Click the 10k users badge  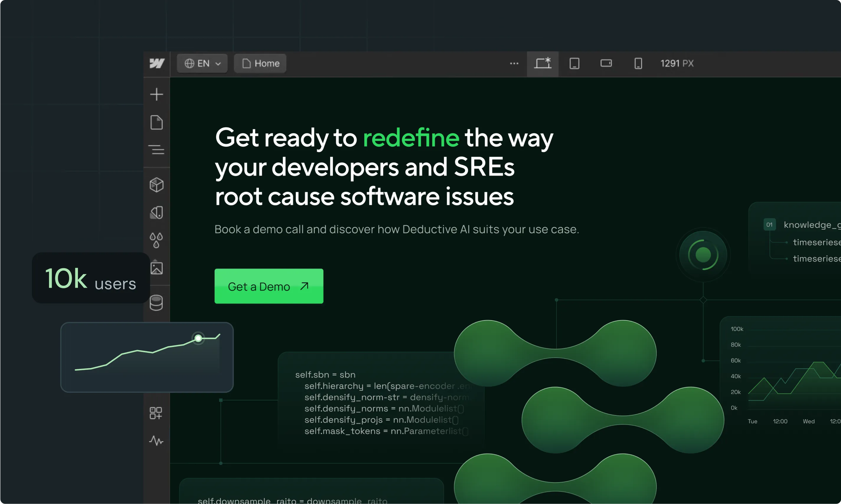click(x=91, y=278)
